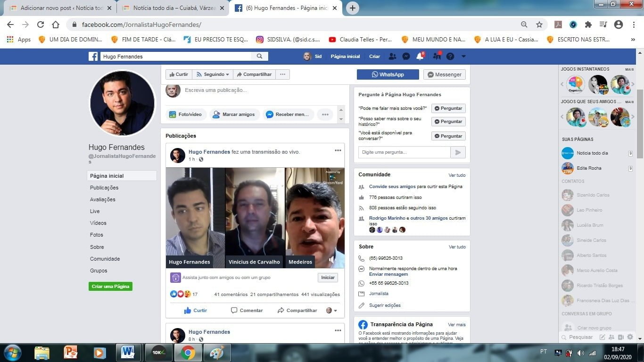644x362 pixels.
Task: Open Word from the taskbar
Action: [x=128, y=353]
